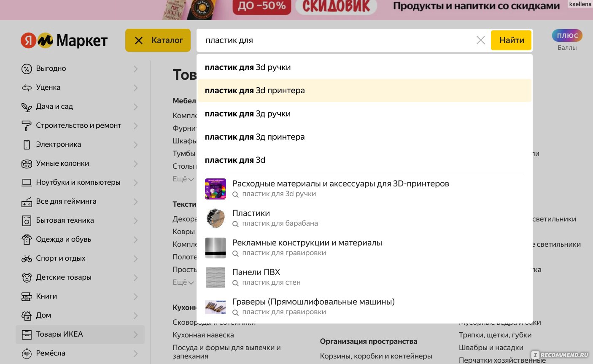Expand the Детские товары chevron
This screenshot has height=364, width=593.
[135, 278]
